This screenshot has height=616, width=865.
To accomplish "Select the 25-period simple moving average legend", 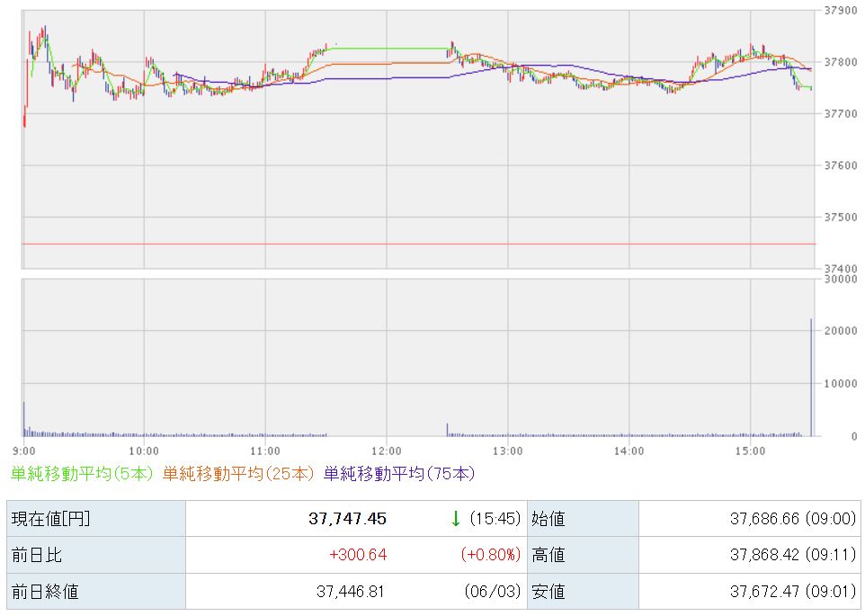I will [238, 474].
